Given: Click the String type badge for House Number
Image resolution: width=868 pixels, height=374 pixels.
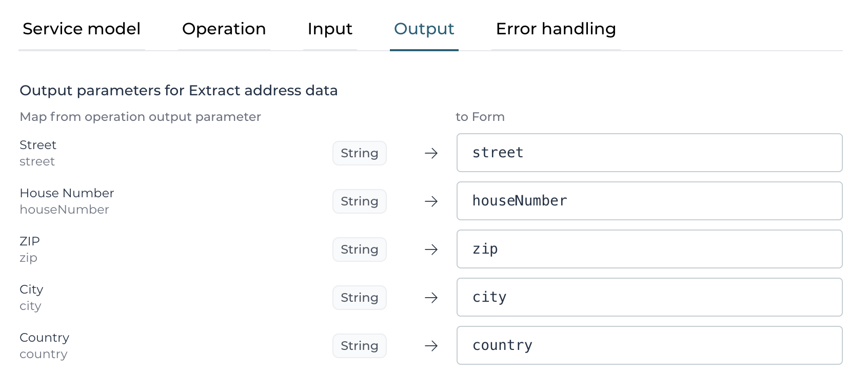Looking at the screenshot, I should point(359,201).
